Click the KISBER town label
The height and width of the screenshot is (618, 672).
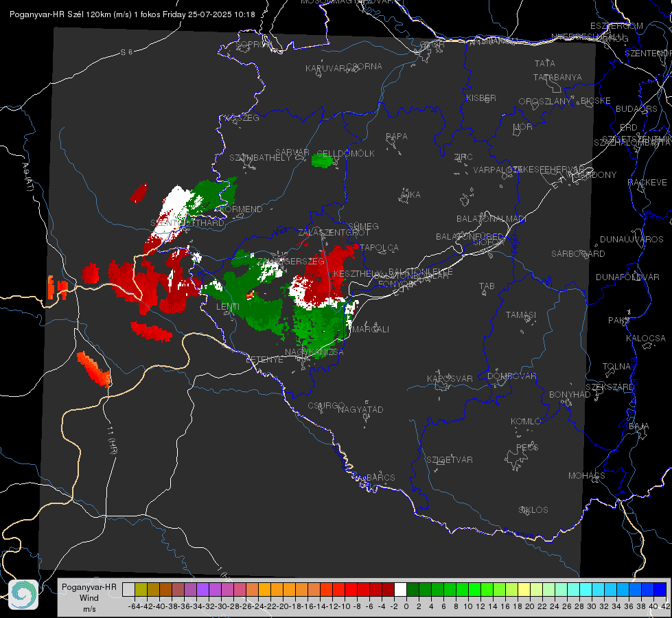click(x=481, y=98)
